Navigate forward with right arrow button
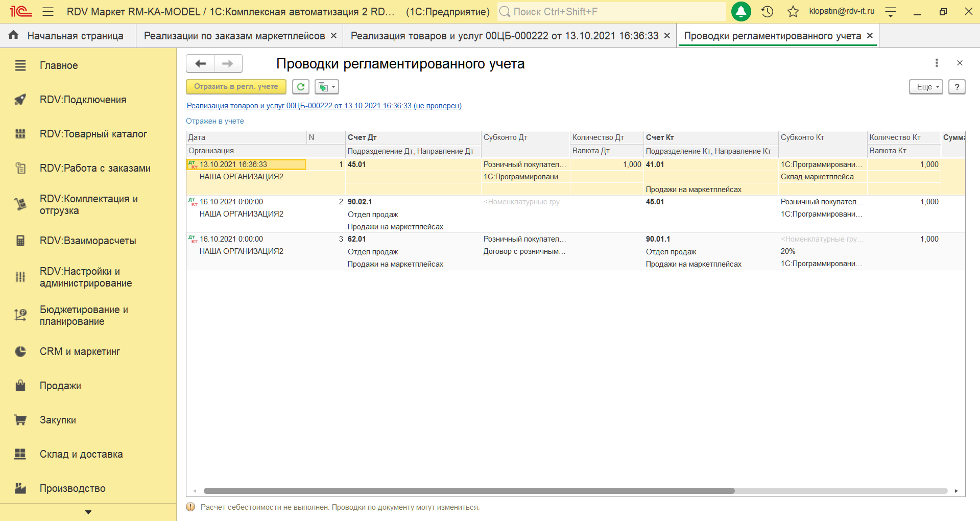 [x=228, y=64]
